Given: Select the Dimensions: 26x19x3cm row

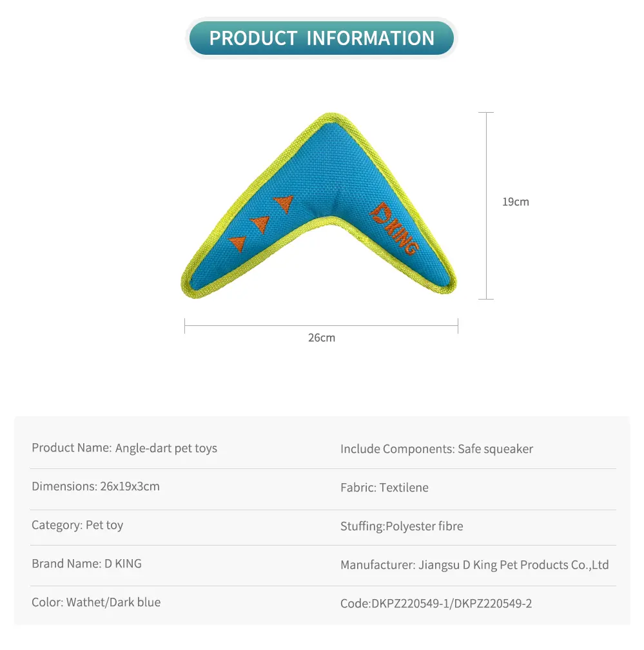Looking at the screenshot, I should point(95,486).
